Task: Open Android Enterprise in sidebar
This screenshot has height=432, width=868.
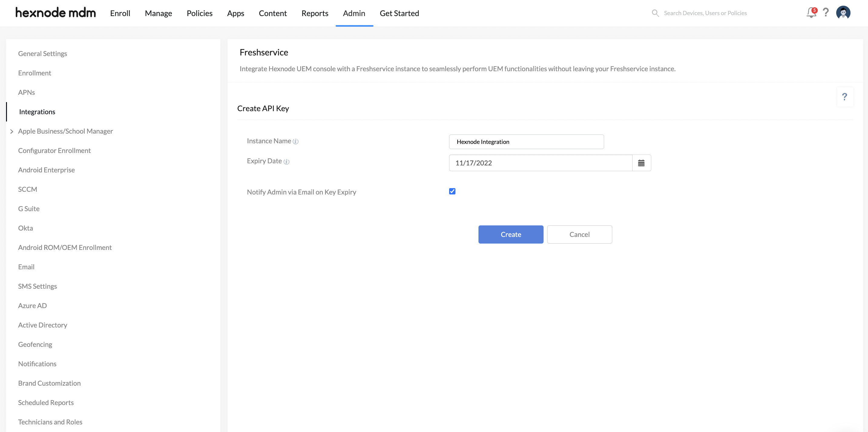Action: [x=46, y=170]
